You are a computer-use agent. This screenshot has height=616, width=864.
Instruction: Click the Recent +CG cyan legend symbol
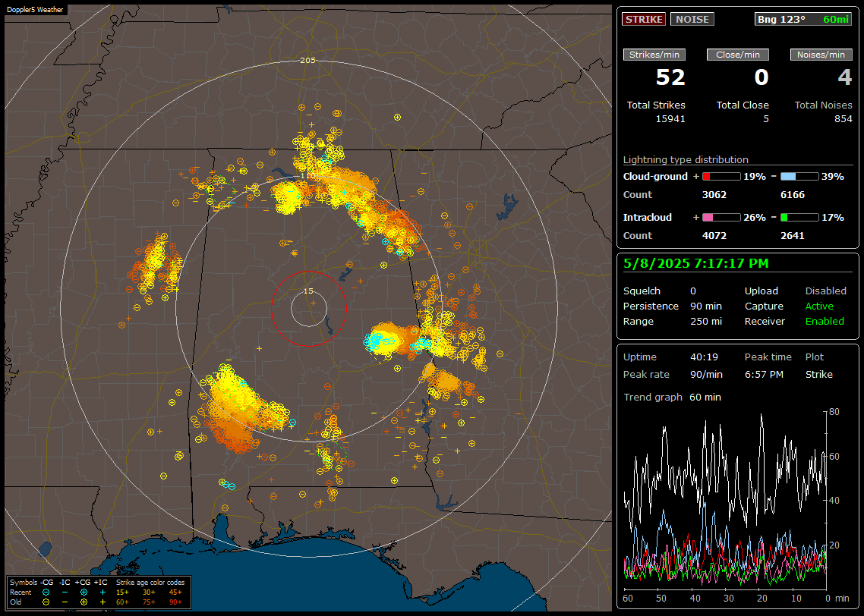[x=84, y=592]
